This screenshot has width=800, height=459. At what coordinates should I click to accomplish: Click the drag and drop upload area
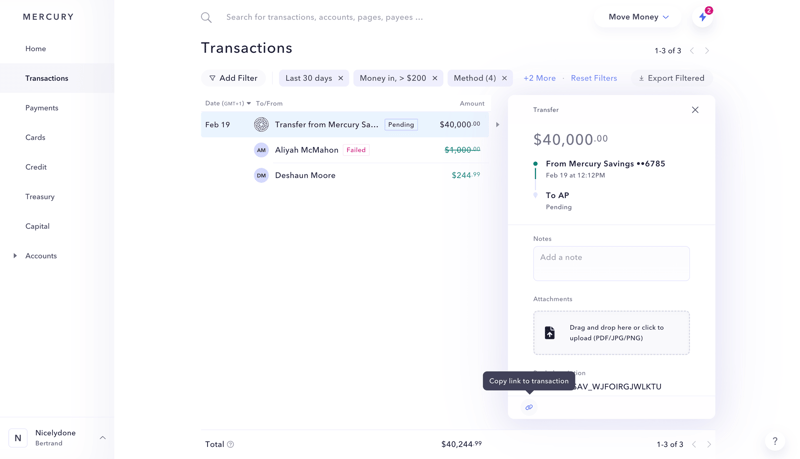(611, 333)
